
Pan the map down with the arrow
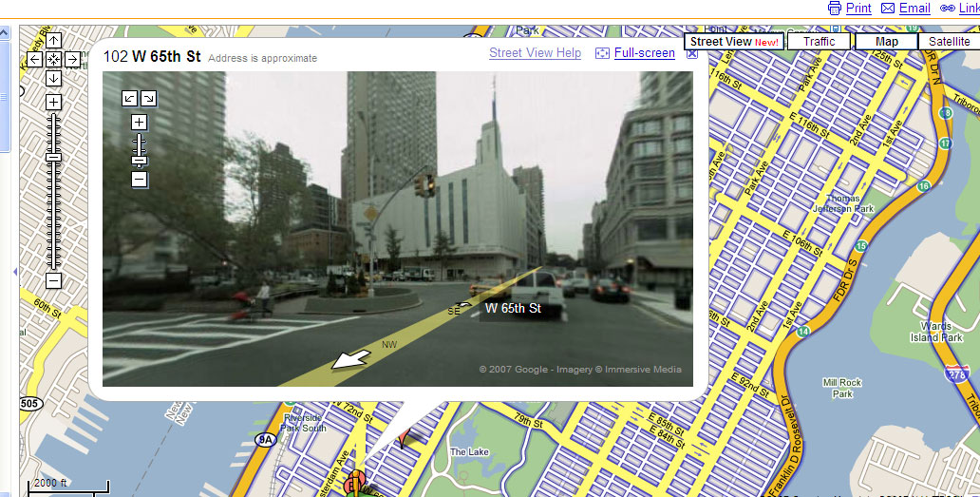click(54, 78)
